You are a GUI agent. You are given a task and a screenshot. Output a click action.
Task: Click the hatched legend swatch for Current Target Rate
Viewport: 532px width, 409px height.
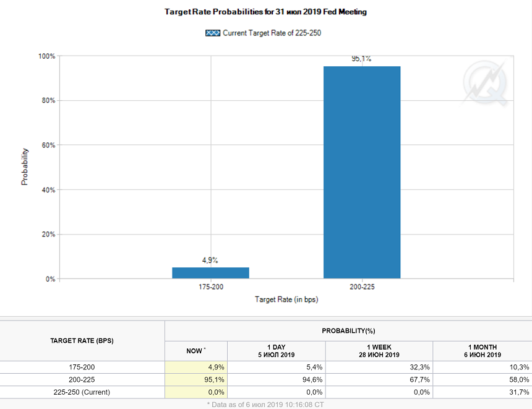(213, 33)
